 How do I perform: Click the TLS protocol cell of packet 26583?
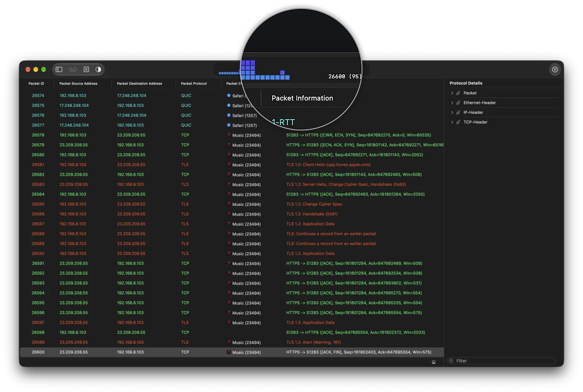point(185,185)
